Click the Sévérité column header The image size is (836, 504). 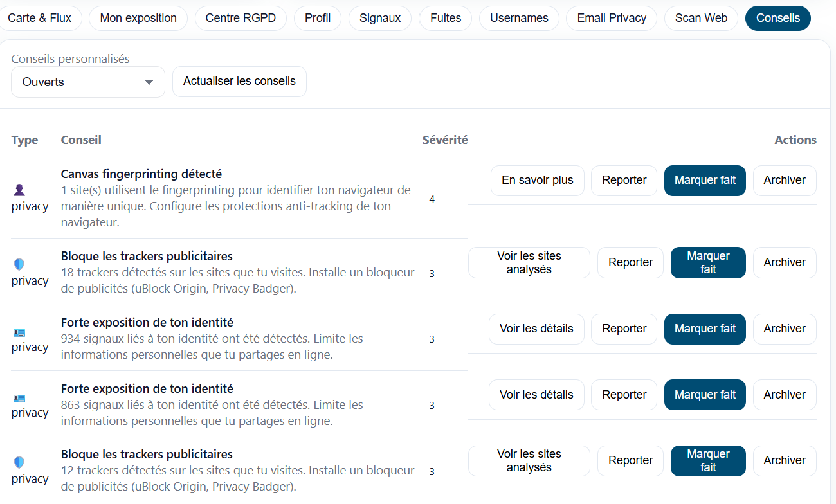[x=445, y=139]
